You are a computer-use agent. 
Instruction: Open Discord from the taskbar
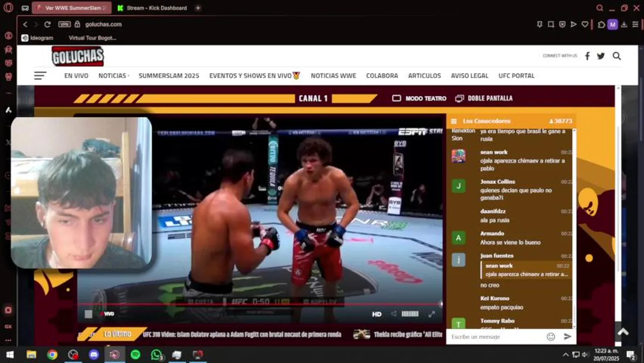tap(94, 355)
